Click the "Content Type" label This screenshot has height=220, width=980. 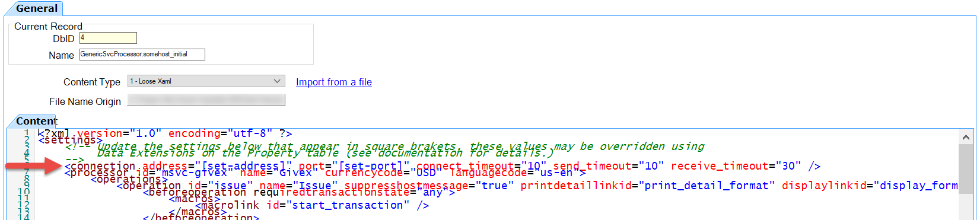point(92,82)
